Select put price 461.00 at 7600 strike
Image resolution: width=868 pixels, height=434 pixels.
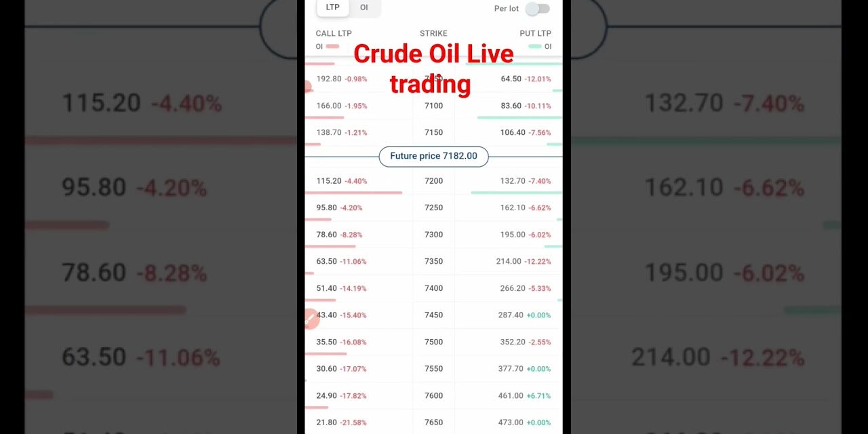[x=511, y=395]
